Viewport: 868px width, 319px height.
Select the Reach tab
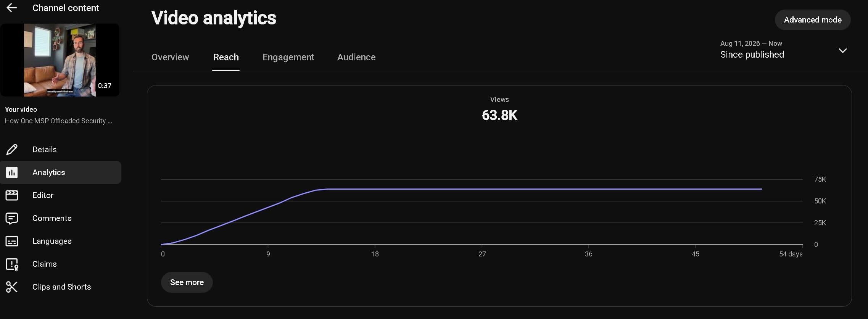pos(226,57)
